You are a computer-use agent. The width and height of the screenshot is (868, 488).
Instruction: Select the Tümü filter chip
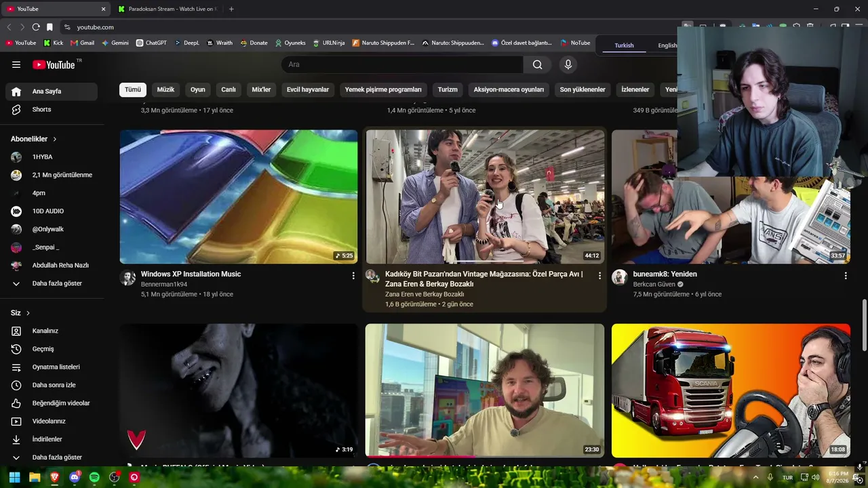(x=133, y=89)
